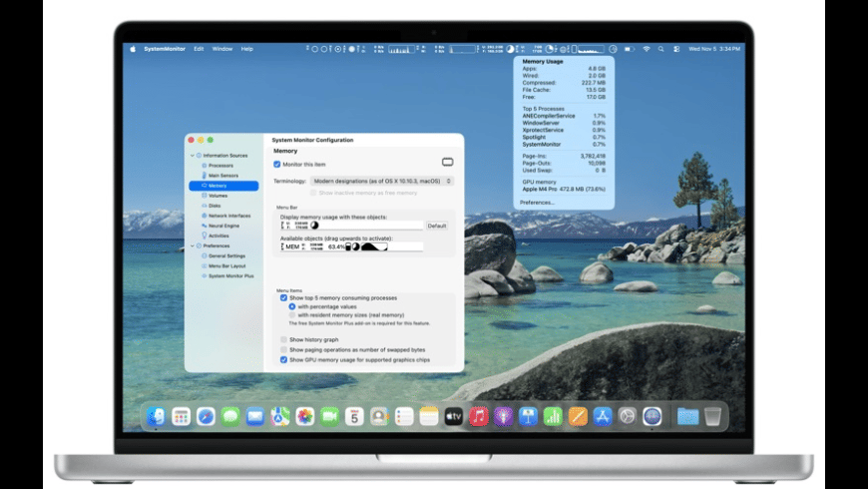Image resolution: width=868 pixels, height=489 pixels.
Task: Open Contacts app in the Dock
Action: [x=379, y=416]
